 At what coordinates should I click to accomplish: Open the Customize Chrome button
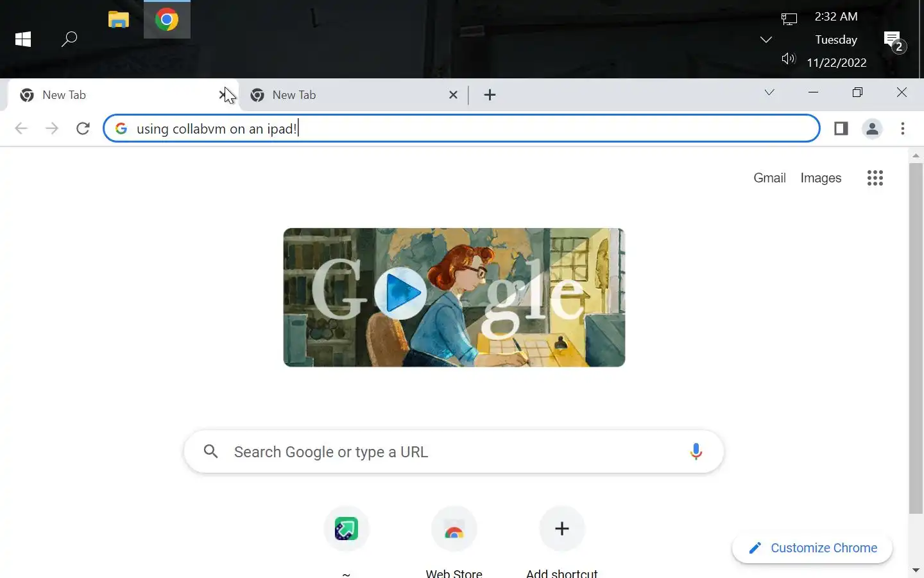coord(812,548)
